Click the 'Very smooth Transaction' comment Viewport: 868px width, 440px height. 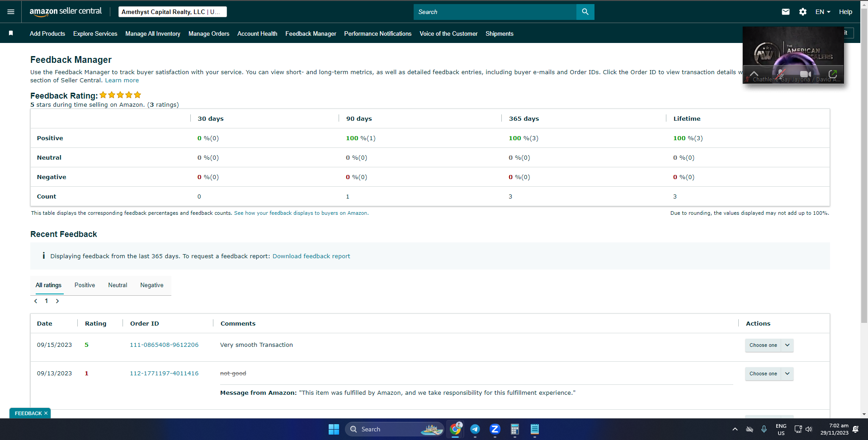[256, 345]
